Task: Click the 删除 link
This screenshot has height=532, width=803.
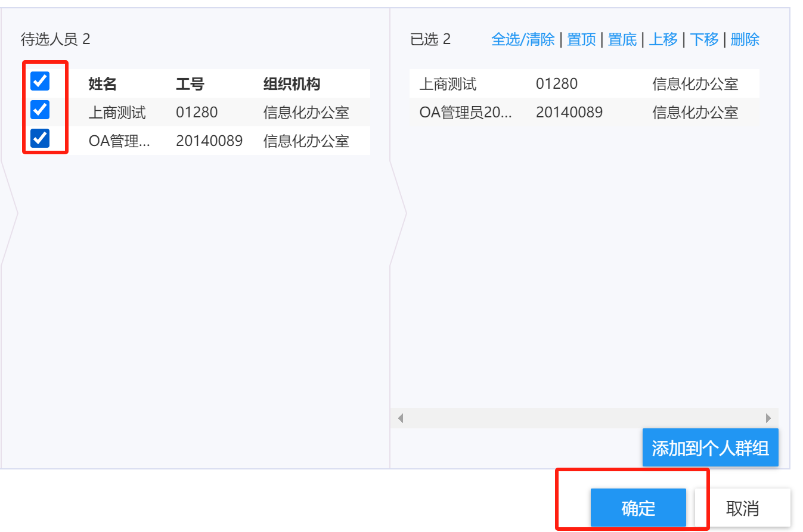Action: point(745,39)
